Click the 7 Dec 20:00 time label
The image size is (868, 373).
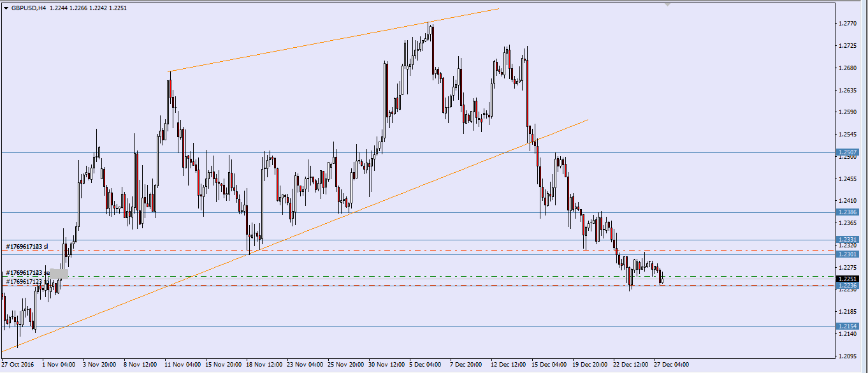click(x=467, y=365)
